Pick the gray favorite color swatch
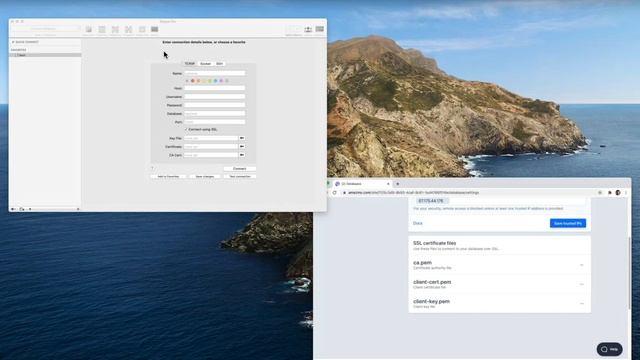 pos(227,81)
